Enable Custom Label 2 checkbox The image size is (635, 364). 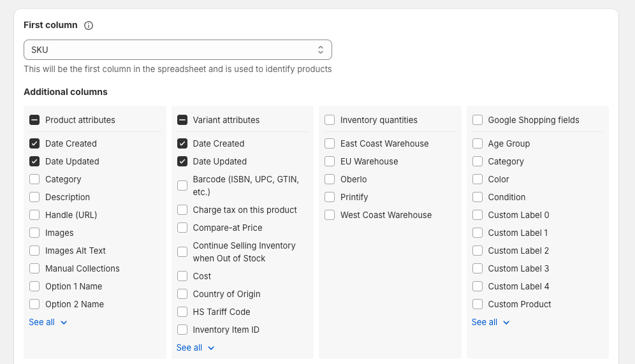tap(478, 251)
